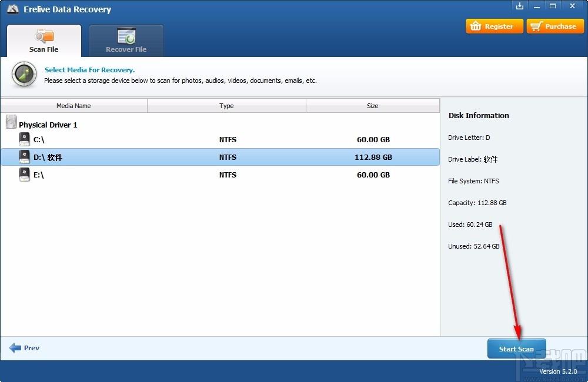
Task: Click 60.00 GB size of C:\ row
Action: click(373, 139)
